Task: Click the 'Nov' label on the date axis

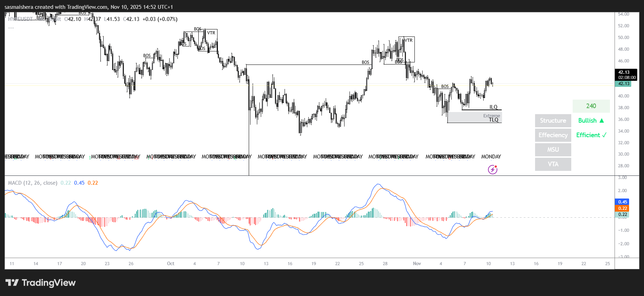Action: (417, 263)
